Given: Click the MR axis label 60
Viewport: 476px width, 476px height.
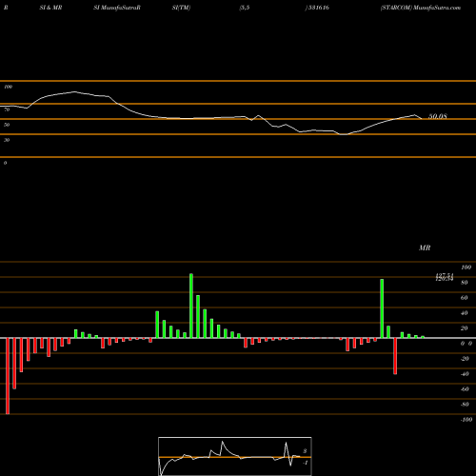Looking at the screenshot, I should 465,298.
